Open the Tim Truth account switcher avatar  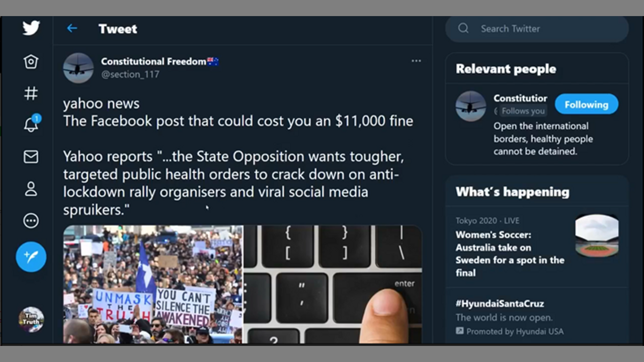[x=31, y=319]
